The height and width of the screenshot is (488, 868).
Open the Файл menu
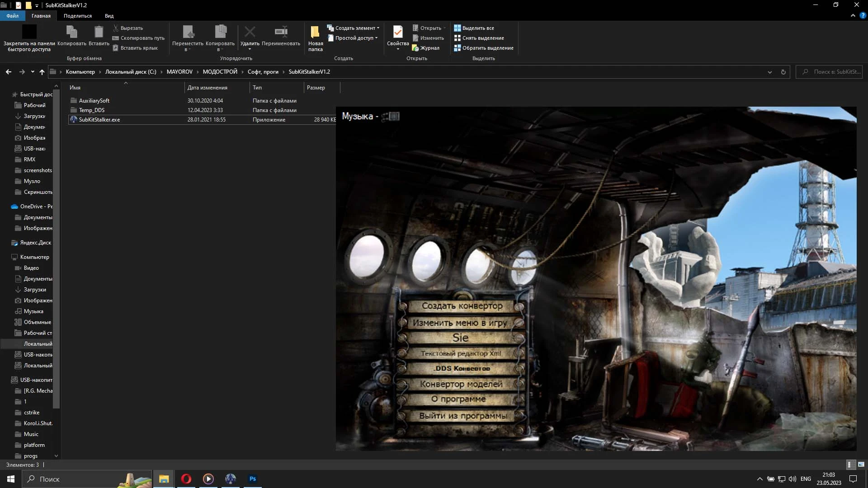coord(12,16)
